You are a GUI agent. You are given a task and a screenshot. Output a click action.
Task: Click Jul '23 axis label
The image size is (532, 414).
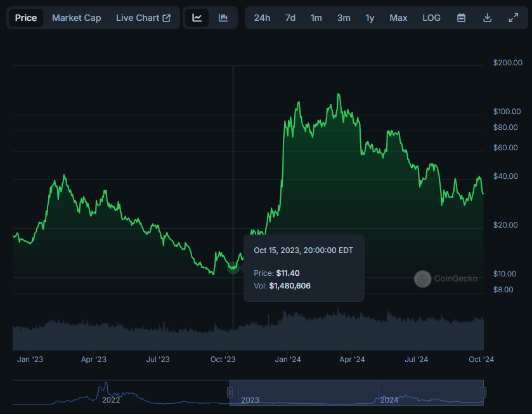tap(158, 359)
